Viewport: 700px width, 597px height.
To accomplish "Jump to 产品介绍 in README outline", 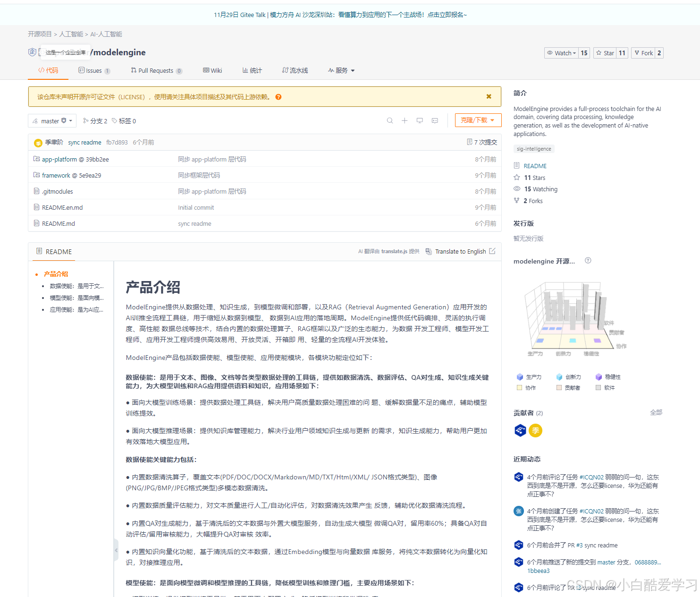I will (56, 274).
